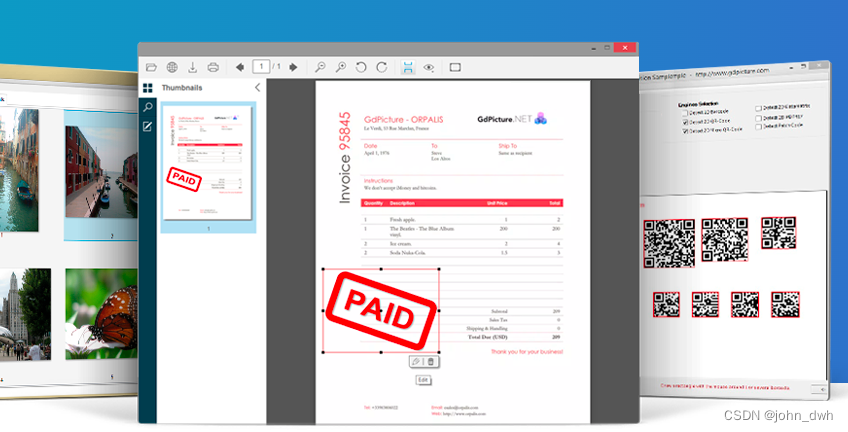
Task: Delete the stamp with the trash icon
Action: tap(430, 362)
